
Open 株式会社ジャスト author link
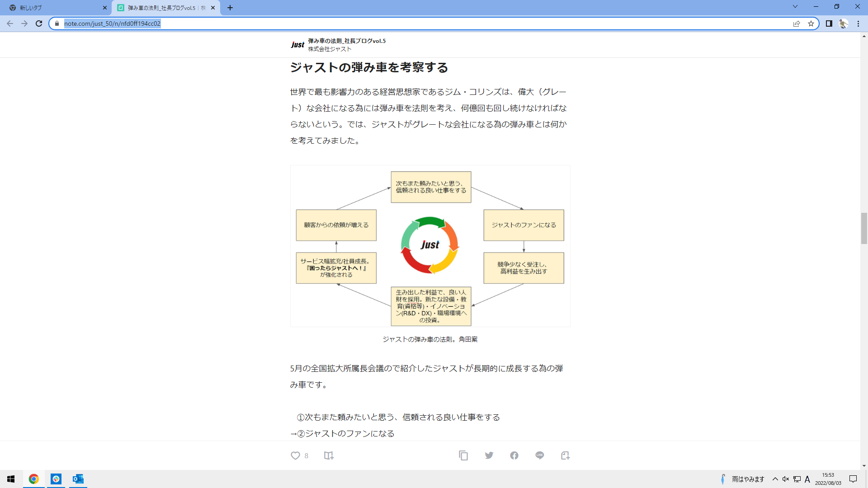tap(330, 49)
